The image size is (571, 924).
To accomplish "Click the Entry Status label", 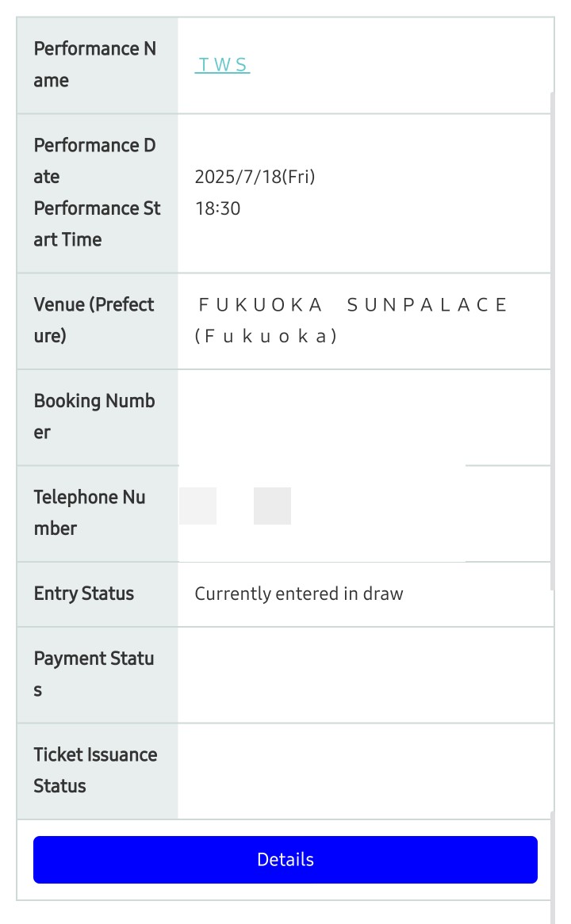I will [84, 594].
